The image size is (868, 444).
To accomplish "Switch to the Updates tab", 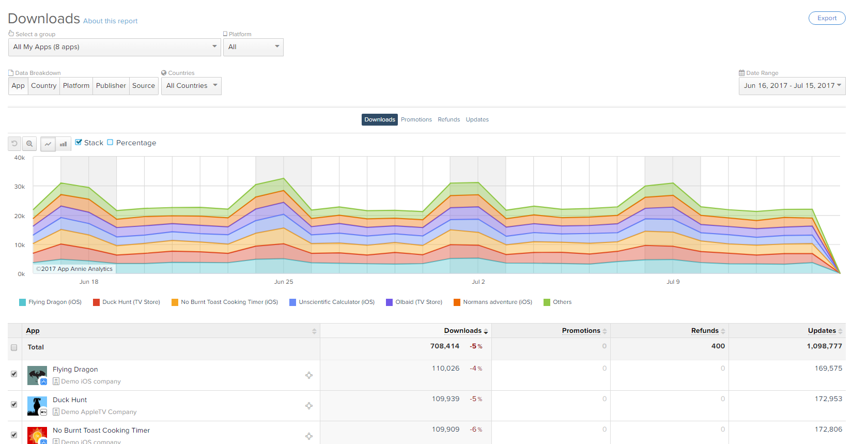I will 477,119.
